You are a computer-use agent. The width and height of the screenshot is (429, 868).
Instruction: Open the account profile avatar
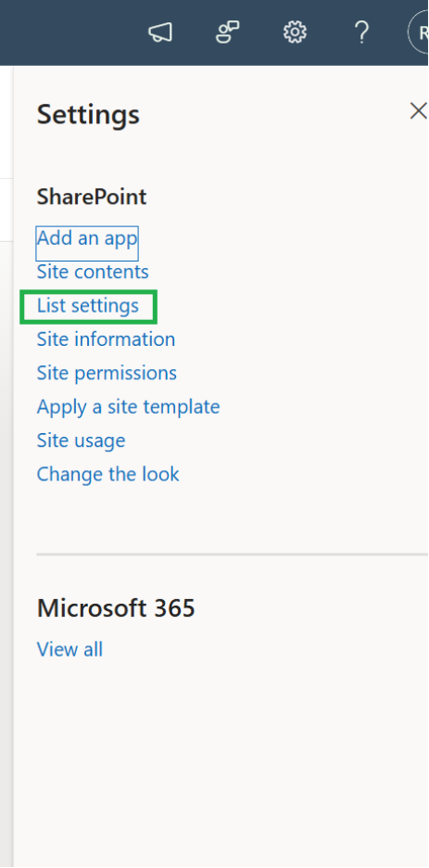(x=419, y=33)
